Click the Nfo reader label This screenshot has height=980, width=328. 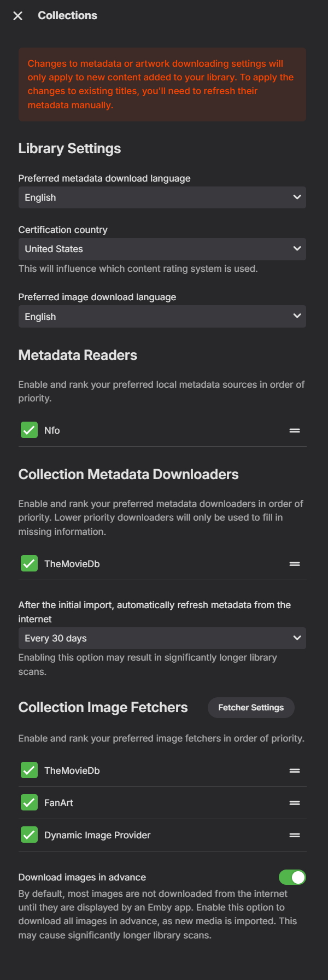click(52, 430)
